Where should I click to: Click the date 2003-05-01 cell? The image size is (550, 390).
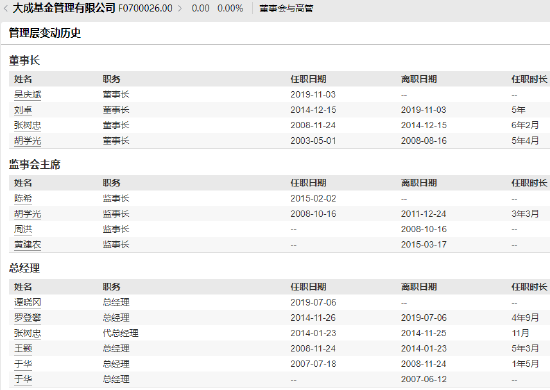tap(313, 141)
